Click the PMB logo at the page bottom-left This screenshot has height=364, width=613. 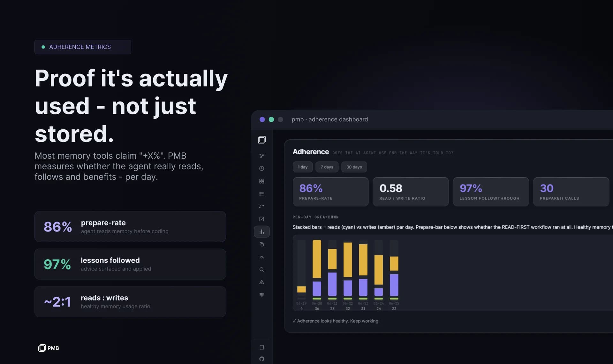click(49, 348)
